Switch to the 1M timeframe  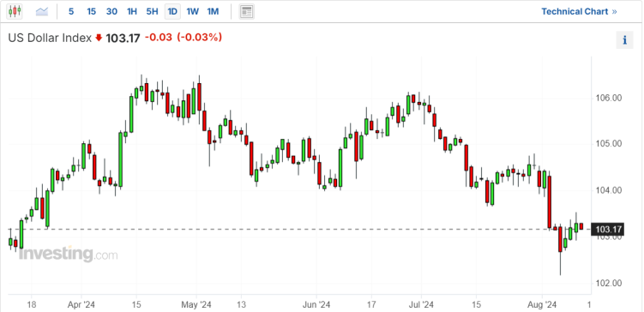(x=213, y=11)
